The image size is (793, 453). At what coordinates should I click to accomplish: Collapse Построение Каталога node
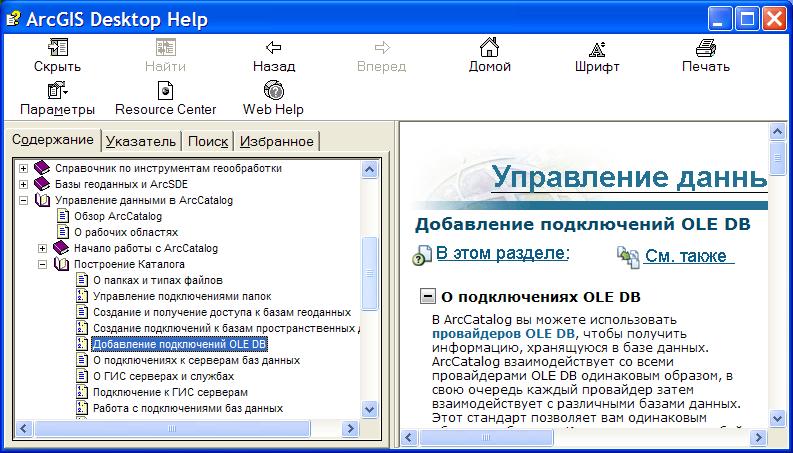point(42,264)
